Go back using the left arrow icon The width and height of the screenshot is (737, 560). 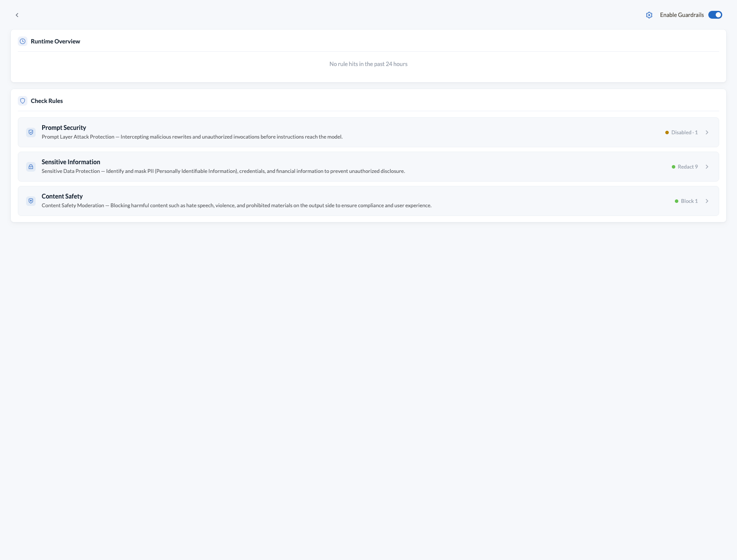pos(17,15)
